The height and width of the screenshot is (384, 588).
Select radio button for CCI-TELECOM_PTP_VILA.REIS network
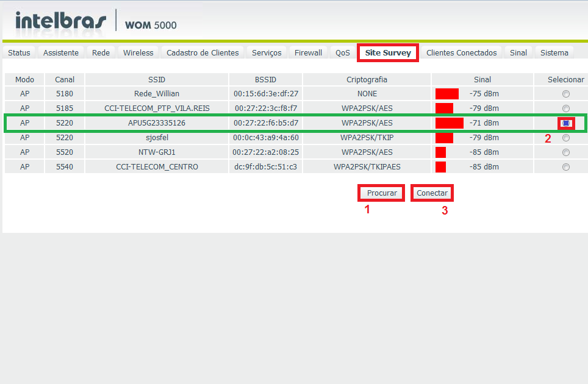[x=566, y=108]
